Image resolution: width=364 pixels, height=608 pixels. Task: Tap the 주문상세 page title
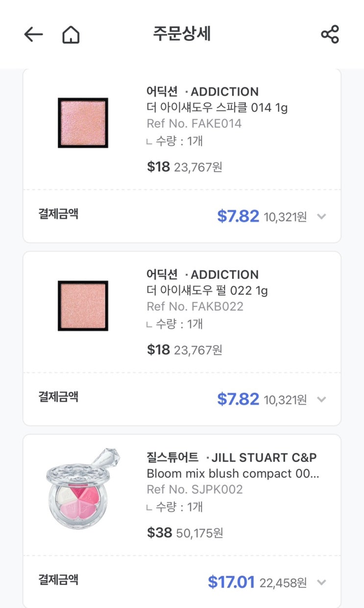(182, 34)
